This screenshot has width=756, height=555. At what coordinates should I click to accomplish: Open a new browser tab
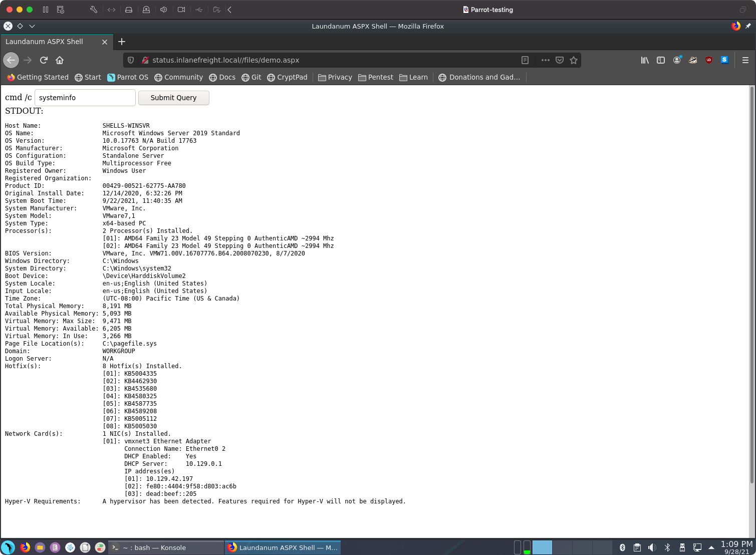(x=122, y=42)
